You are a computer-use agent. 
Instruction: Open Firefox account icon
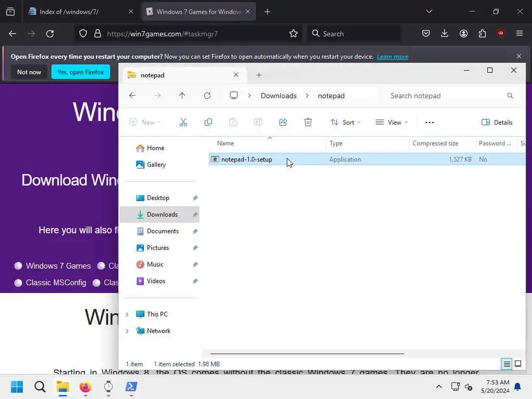[463, 33]
